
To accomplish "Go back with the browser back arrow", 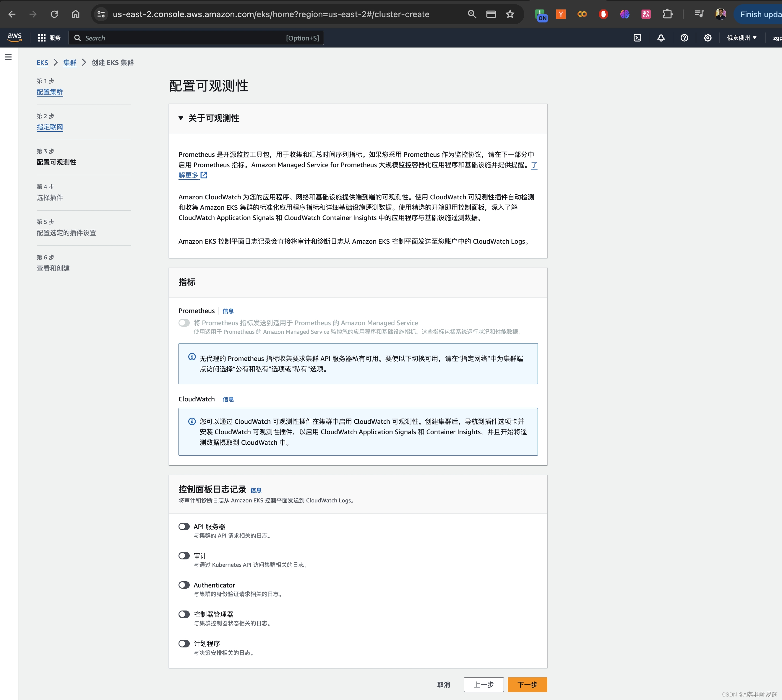I will click(12, 14).
